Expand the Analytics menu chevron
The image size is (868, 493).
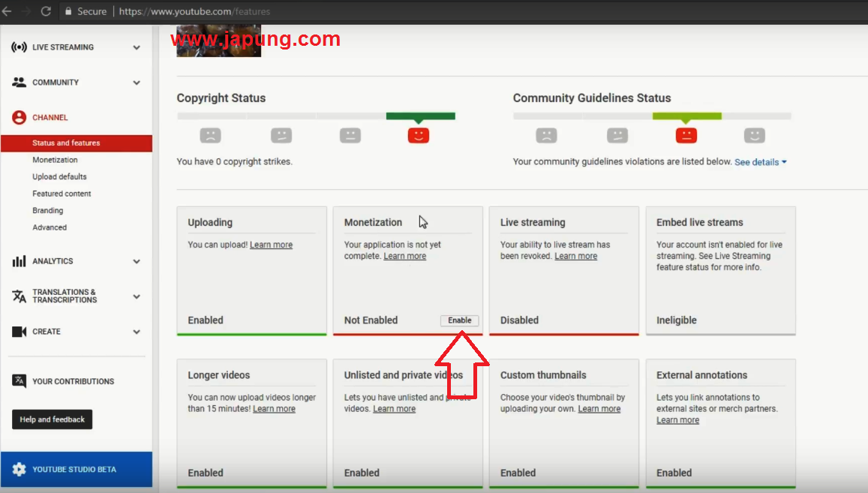pos(137,261)
